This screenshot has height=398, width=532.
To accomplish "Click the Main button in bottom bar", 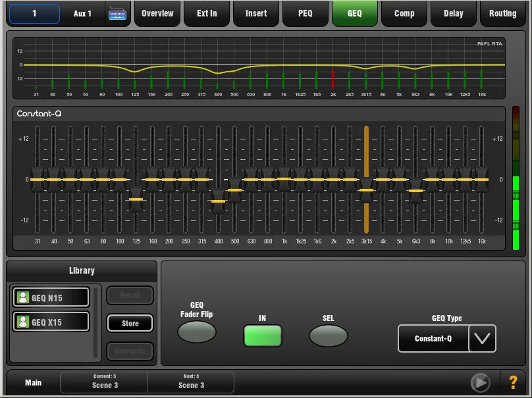I will (x=33, y=382).
